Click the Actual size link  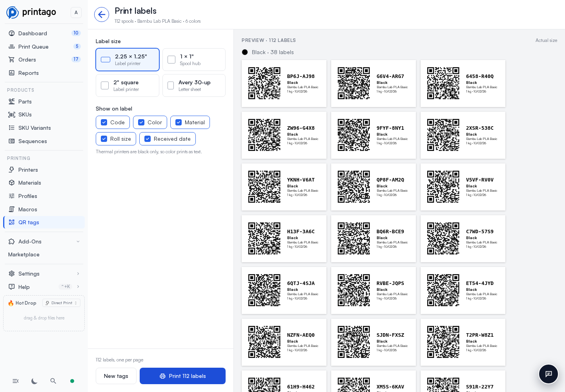click(x=546, y=40)
